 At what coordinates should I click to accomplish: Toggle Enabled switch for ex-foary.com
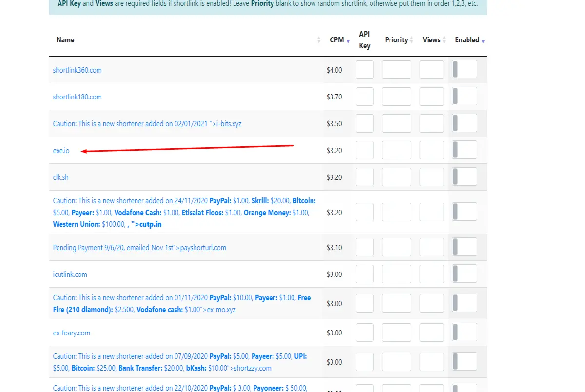(x=465, y=333)
